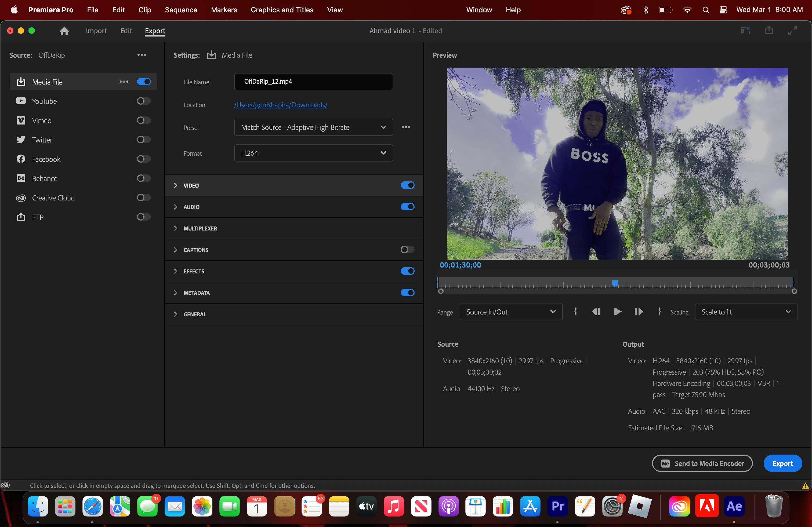812x527 pixels.
Task: Click the play button under preview
Action: point(617,312)
